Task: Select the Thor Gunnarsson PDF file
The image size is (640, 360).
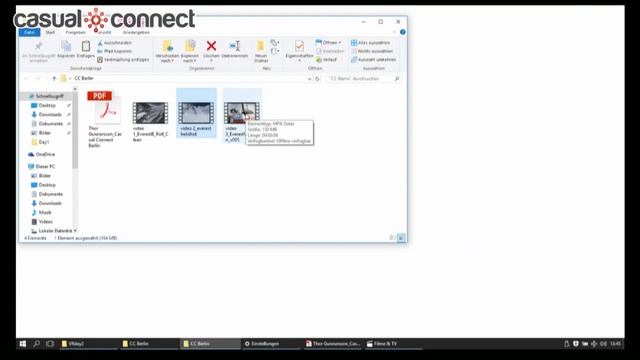Action: click(x=104, y=119)
